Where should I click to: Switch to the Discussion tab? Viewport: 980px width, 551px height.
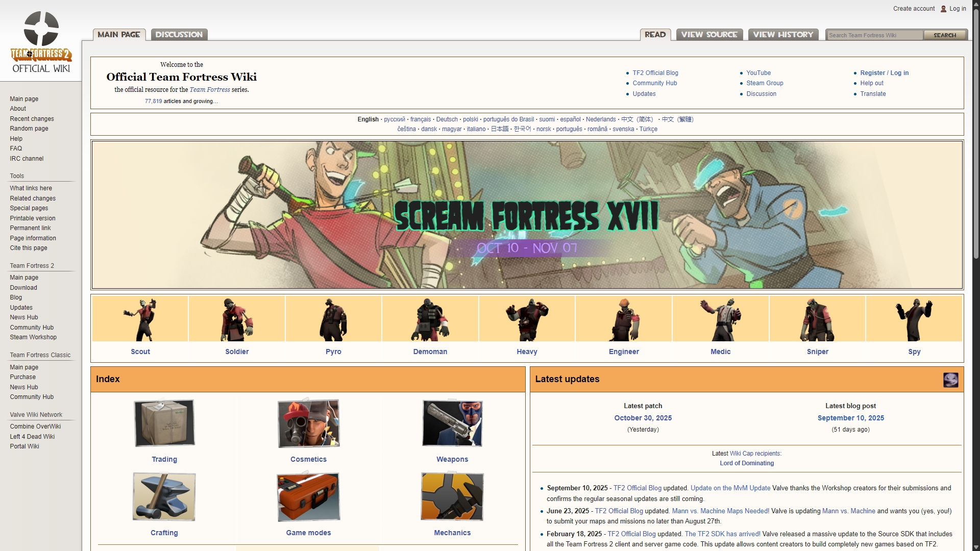click(x=179, y=35)
